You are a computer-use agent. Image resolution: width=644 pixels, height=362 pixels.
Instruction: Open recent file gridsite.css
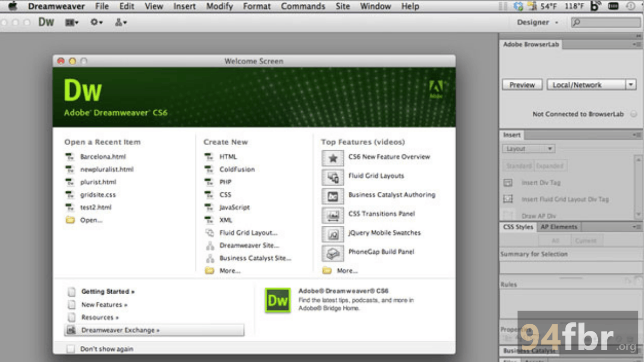[98, 195]
